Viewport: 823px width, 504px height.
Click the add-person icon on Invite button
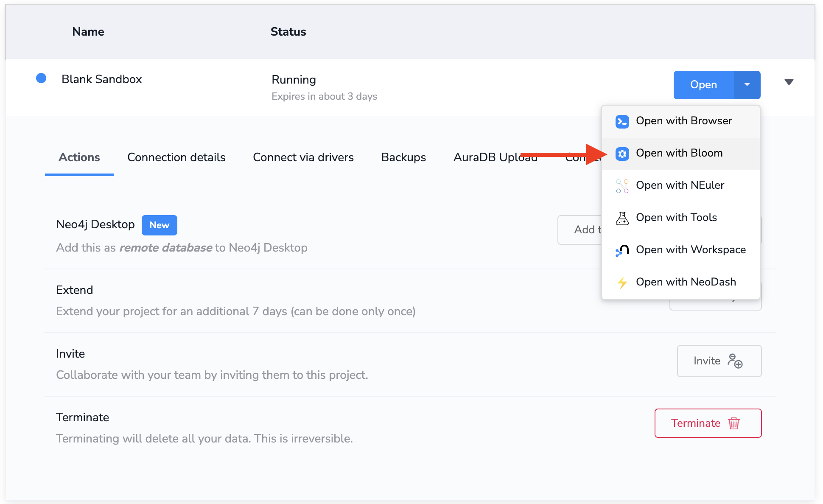[734, 361]
